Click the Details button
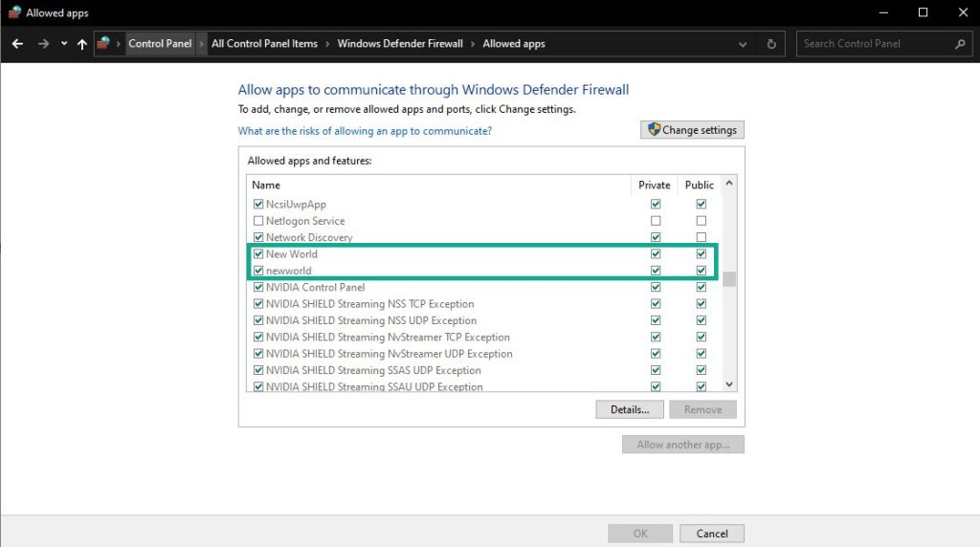This screenshot has width=980, height=547. (x=630, y=409)
